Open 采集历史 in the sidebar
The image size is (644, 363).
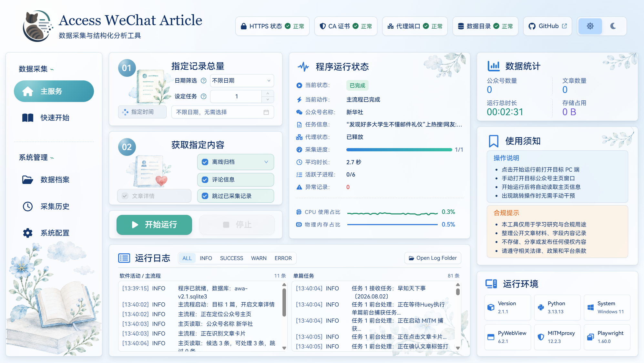(54, 207)
